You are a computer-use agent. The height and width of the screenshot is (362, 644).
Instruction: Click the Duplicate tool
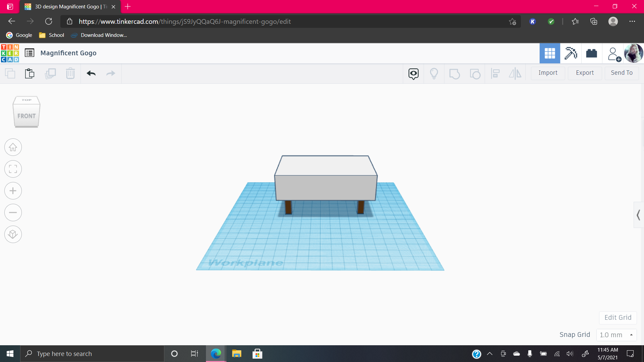[51, 73]
